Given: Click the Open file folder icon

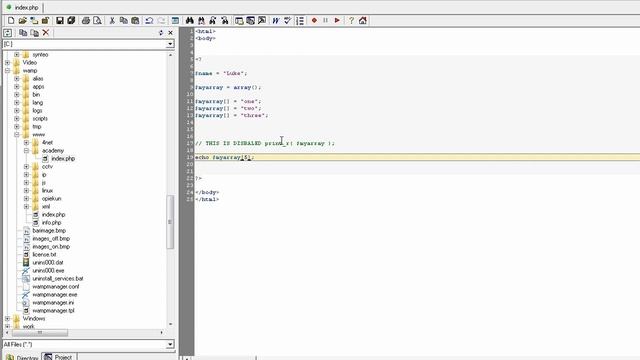Looking at the screenshot, I should [22, 20].
